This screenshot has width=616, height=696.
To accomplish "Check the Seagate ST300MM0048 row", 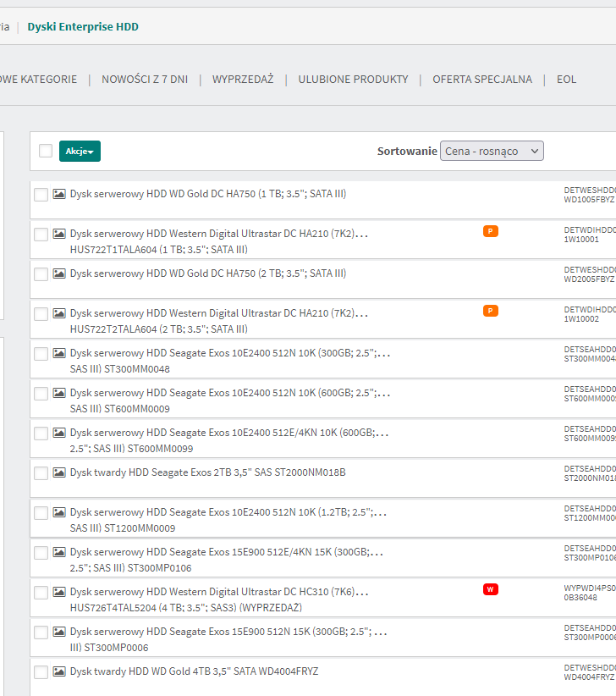I will click(x=41, y=354).
